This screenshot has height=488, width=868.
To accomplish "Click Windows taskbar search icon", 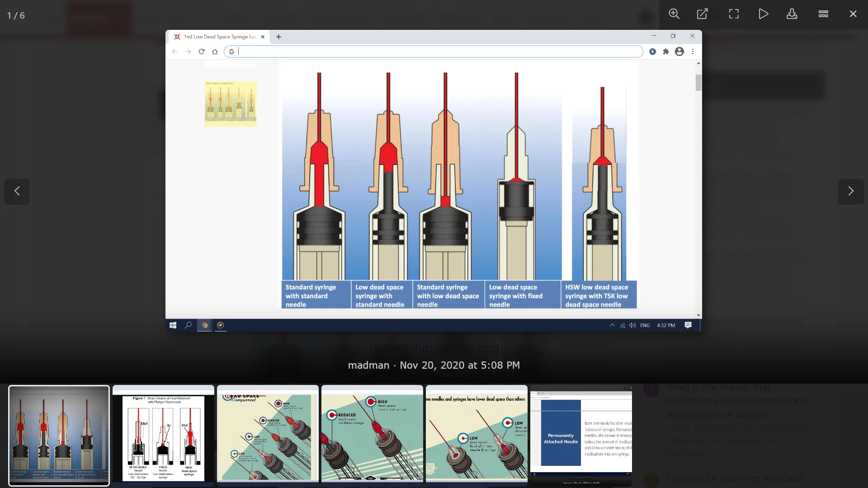I will click(x=189, y=325).
